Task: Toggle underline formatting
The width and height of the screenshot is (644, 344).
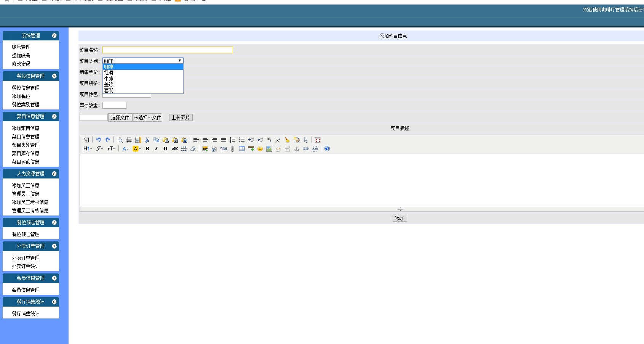Action: tap(166, 149)
